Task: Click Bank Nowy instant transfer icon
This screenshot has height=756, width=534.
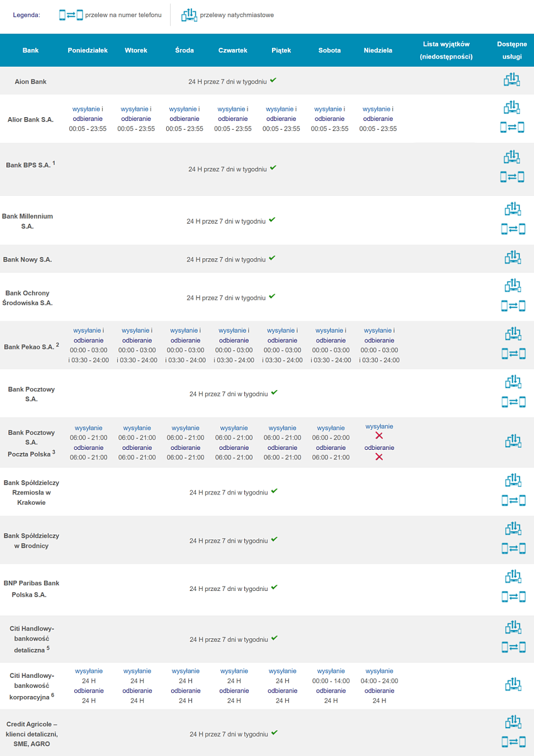Action: click(513, 258)
